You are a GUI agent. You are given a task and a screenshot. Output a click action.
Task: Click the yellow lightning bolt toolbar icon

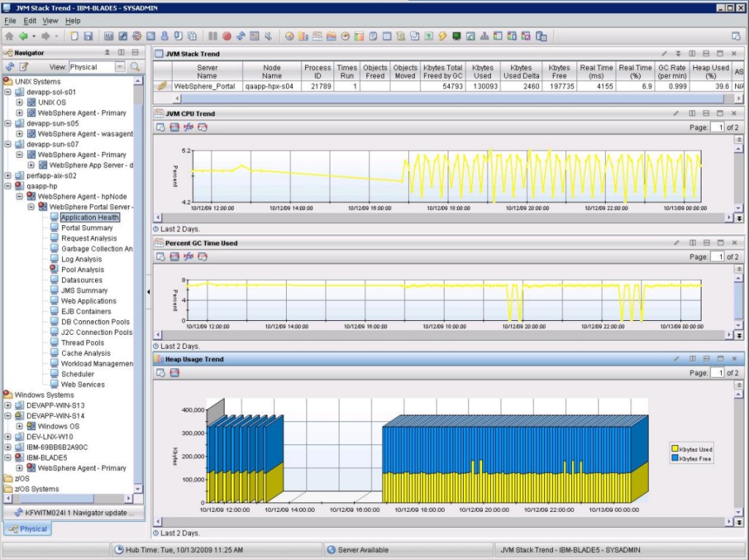click(443, 36)
